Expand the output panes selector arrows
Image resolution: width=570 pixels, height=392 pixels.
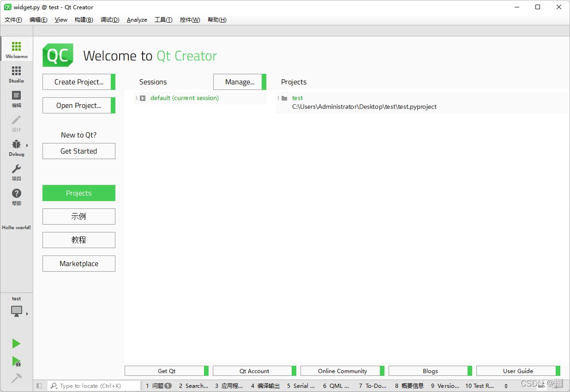[x=506, y=386]
